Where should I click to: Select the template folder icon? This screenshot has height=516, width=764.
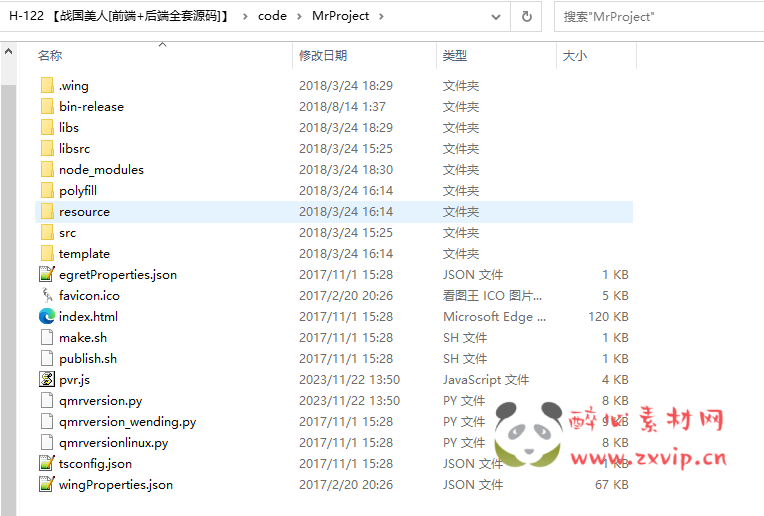click(47, 253)
